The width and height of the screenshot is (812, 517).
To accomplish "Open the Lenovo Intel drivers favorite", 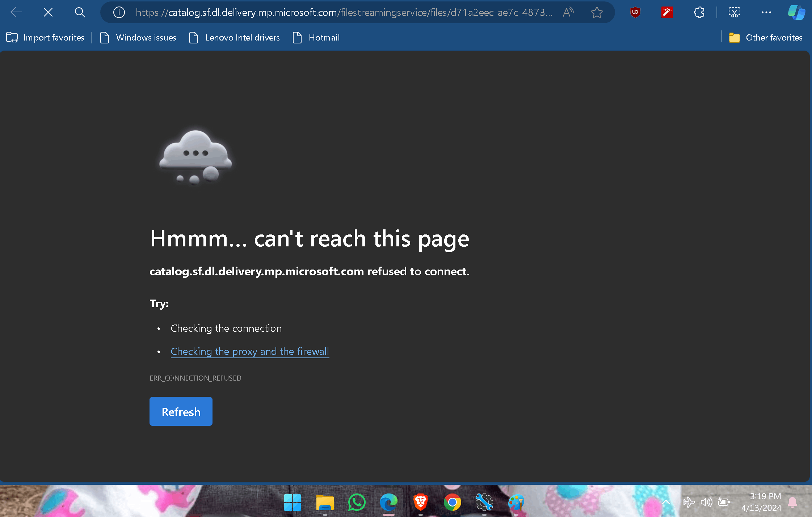I will click(x=234, y=38).
